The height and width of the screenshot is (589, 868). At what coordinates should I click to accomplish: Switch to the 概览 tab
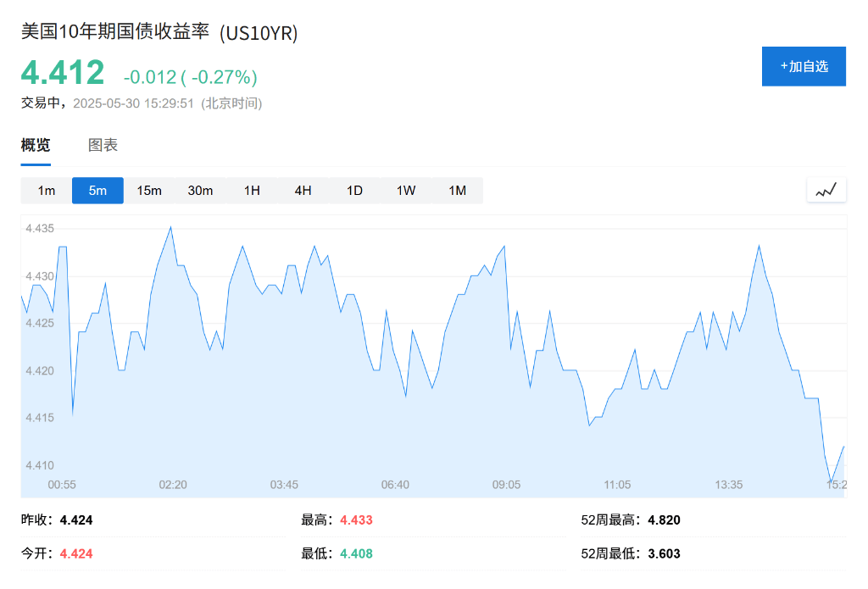36,145
